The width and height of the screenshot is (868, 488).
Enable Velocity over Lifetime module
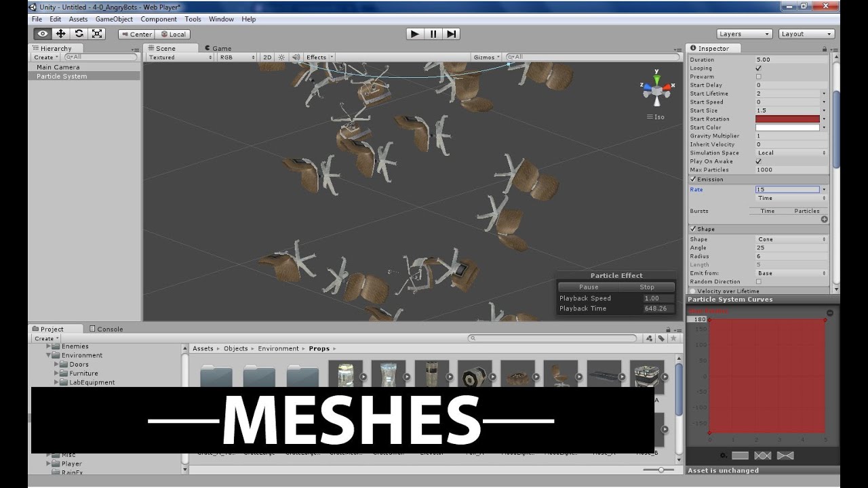693,291
